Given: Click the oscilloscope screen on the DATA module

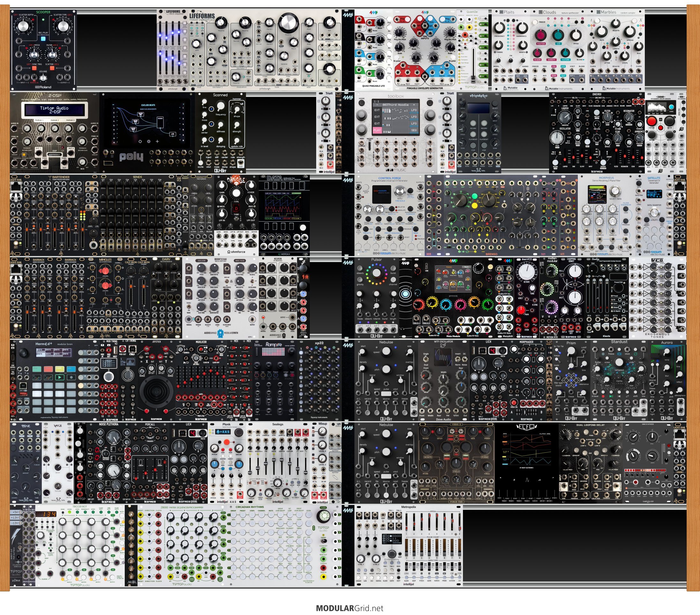Looking at the screenshot, I should coord(284,206).
